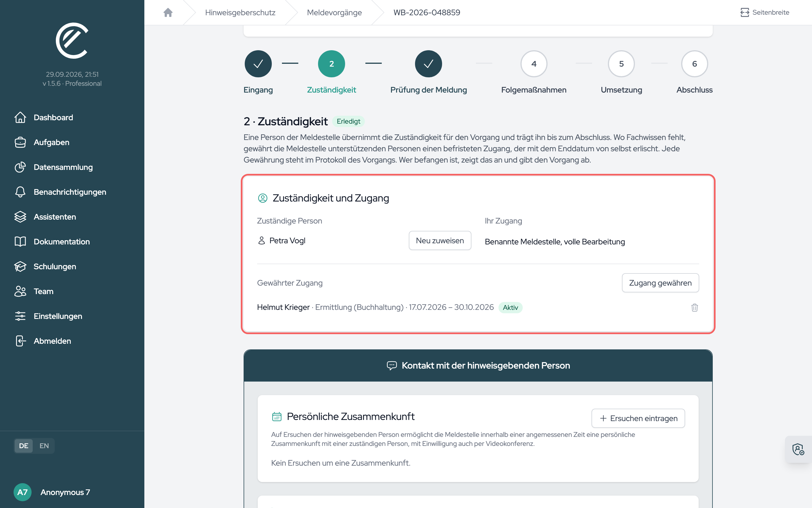Delete Helmut Krieger's access via trash icon
Viewport: 812px width, 508px height.
694,307
